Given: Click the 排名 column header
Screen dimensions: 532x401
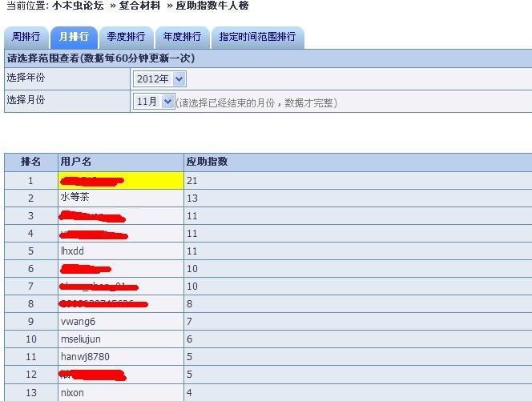Looking at the screenshot, I should 31,162.
